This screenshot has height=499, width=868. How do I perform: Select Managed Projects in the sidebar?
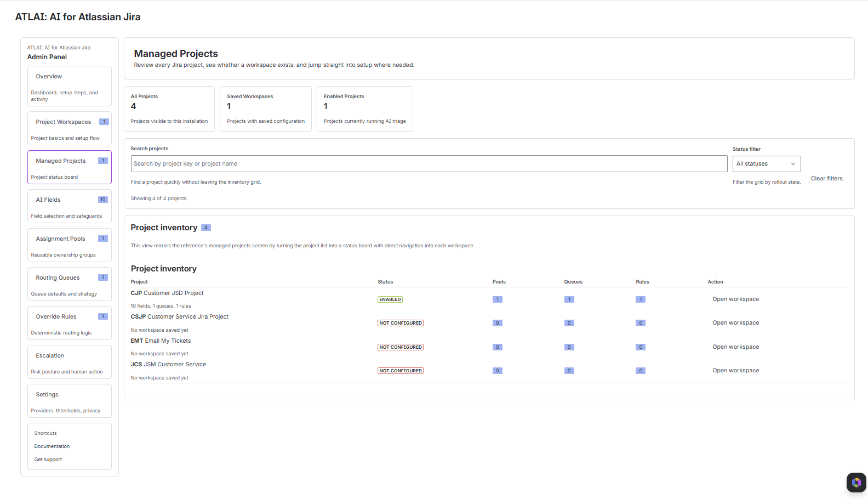(70, 167)
